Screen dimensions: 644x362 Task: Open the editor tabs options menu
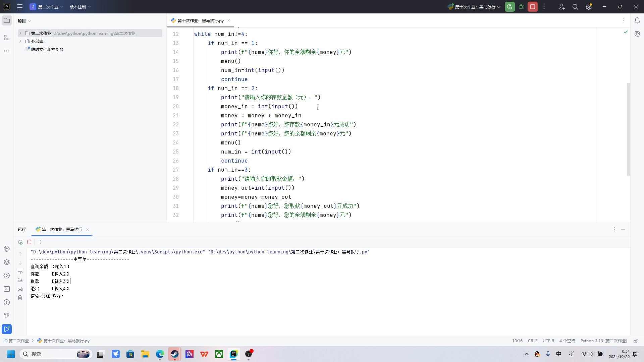pos(624,21)
